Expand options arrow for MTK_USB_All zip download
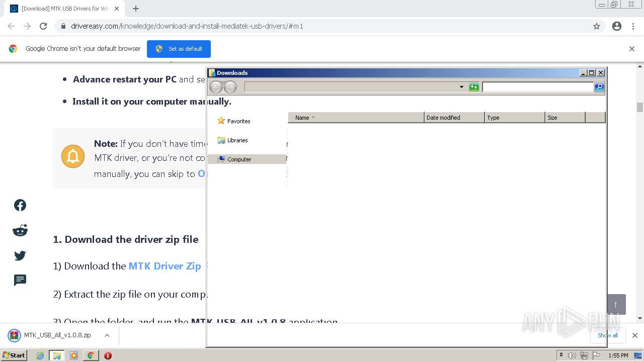Viewport: 644px width, 362px height. click(107, 335)
